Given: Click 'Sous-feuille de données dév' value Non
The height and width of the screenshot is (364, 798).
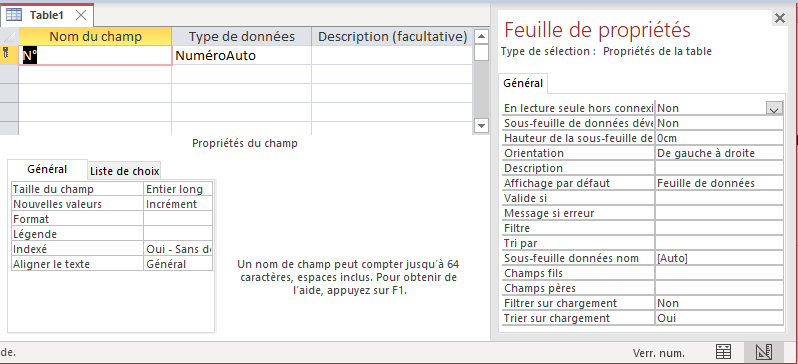Looking at the screenshot, I should tap(719, 123).
